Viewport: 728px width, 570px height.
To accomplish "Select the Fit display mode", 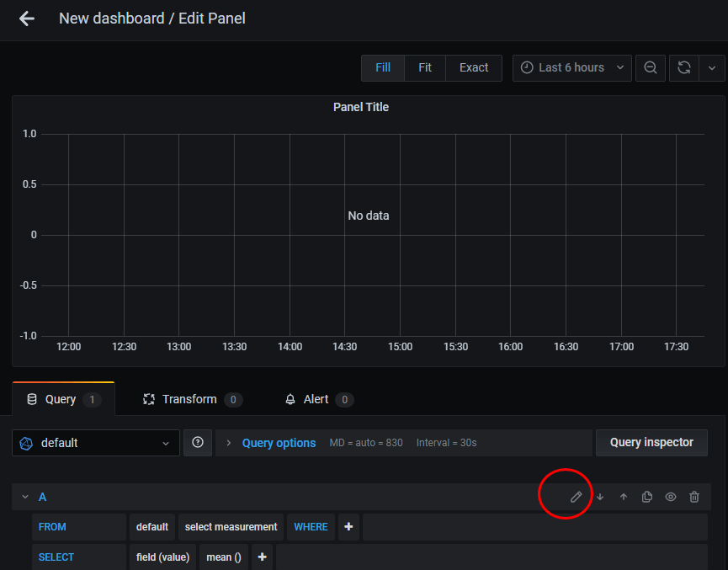I will 425,68.
